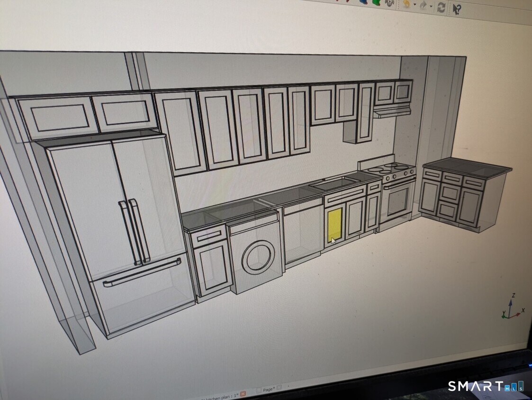Select the range hood above the stove
Screen dimensions: 532x400
(x=391, y=112)
